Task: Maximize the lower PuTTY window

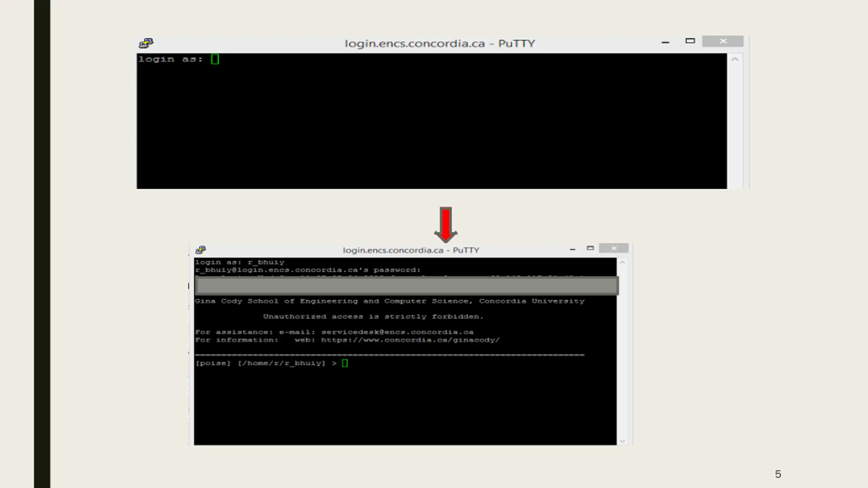Action: click(x=590, y=248)
